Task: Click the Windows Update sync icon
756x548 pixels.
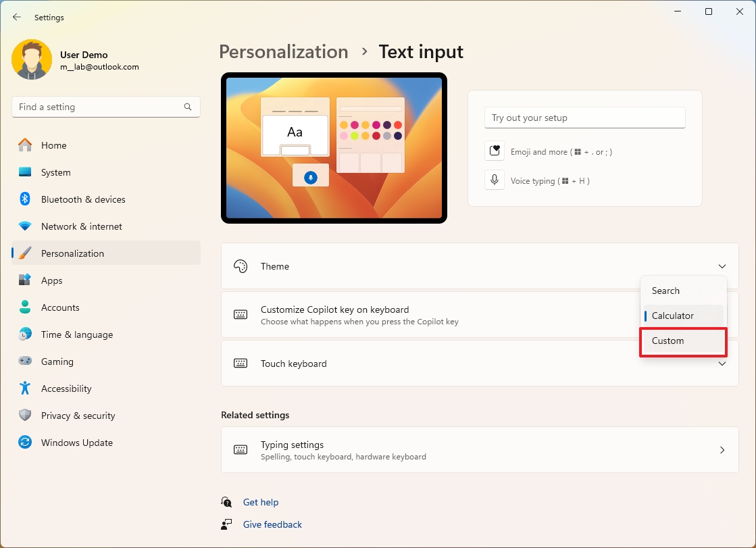Action: [x=25, y=442]
